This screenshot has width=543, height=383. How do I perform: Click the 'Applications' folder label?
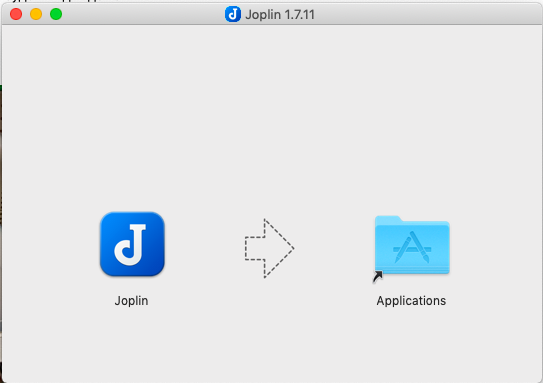(411, 301)
